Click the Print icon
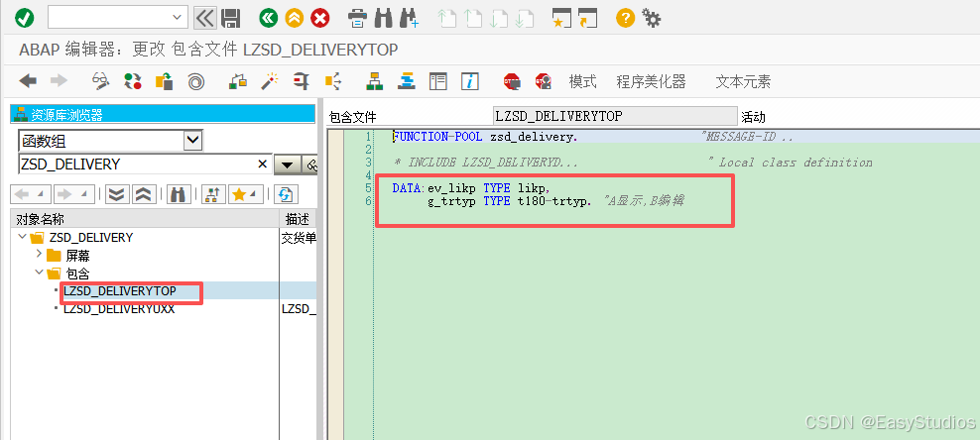The image size is (980, 440). pos(357,18)
